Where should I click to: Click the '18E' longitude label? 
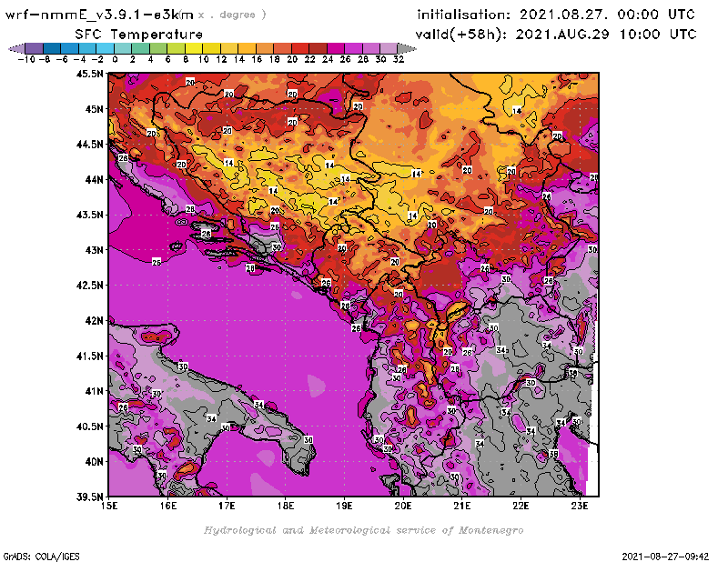(x=285, y=506)
